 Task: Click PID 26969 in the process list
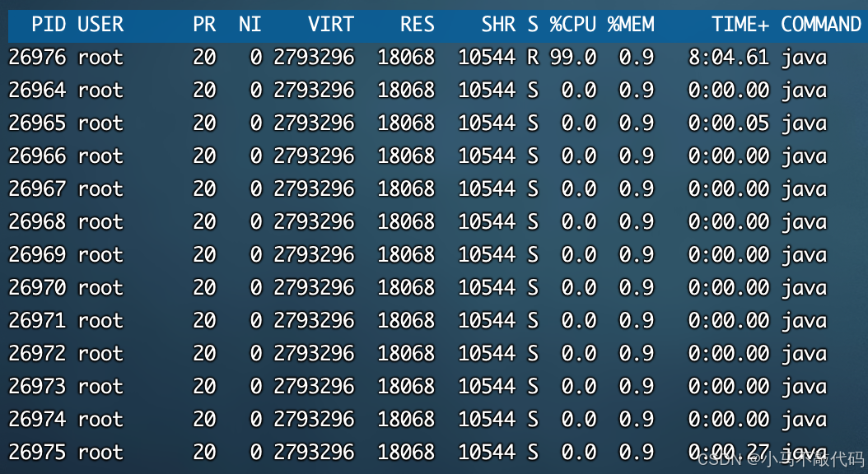click(x=37, y=255)
